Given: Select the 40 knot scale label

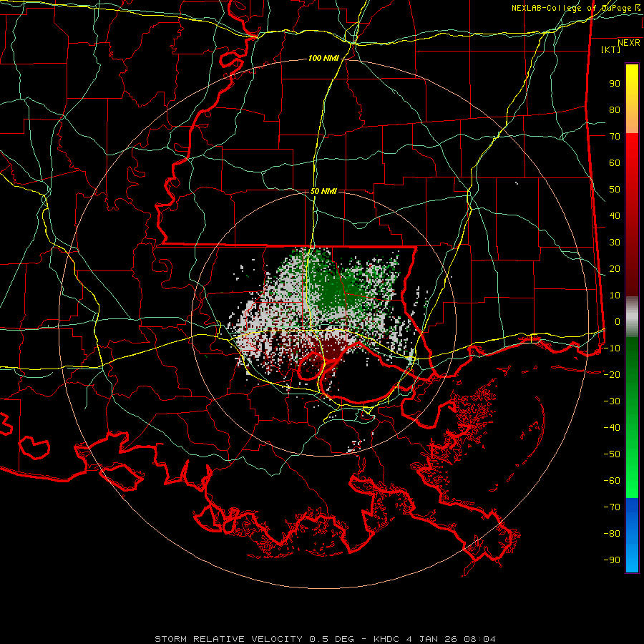Looking at the screenshot, I should 615,216.
